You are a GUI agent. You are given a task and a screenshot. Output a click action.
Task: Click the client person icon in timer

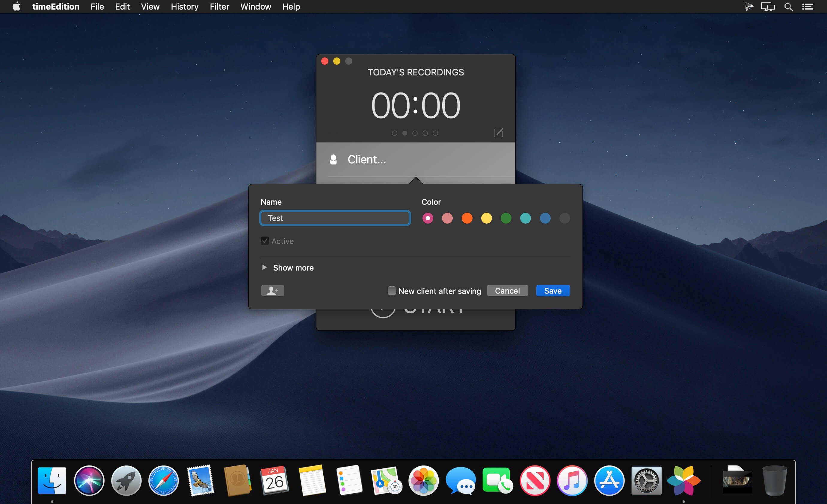click(x=333, y=160)
